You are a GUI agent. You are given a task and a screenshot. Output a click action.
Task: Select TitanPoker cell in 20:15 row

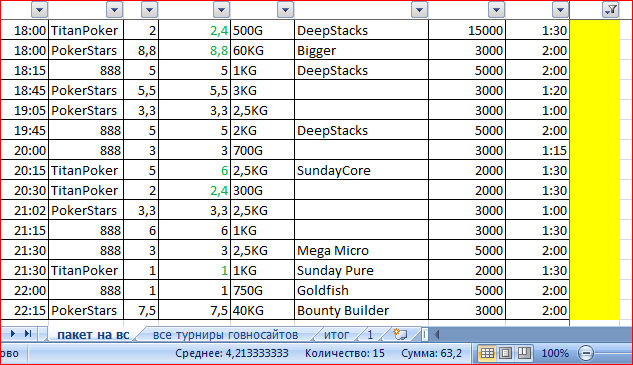point(86,170)
